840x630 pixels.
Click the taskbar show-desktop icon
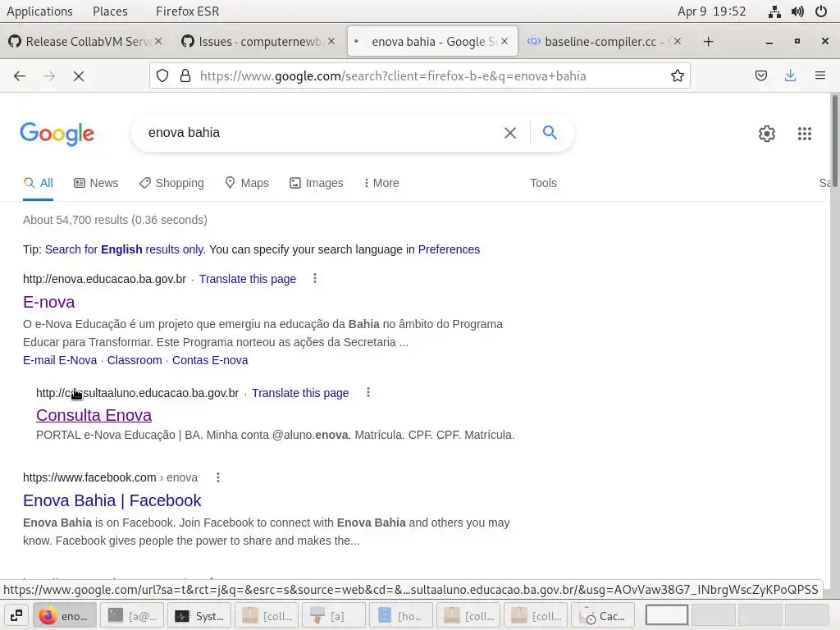[x=16, y=615]
